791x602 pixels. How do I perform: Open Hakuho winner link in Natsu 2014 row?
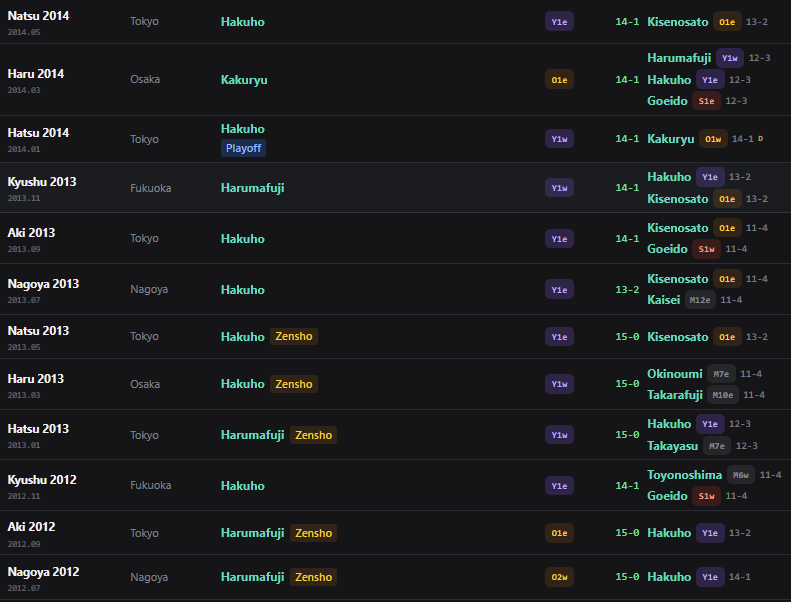point(242,22)
